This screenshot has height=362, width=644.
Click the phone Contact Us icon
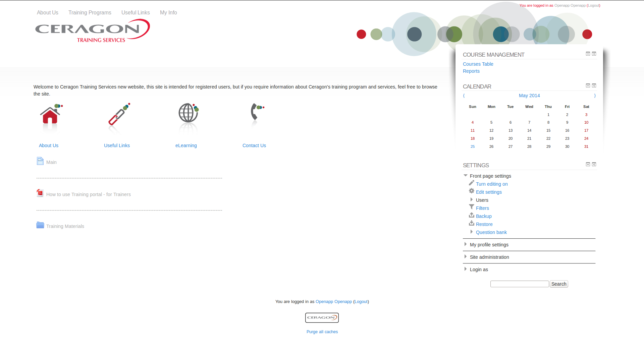257,115
